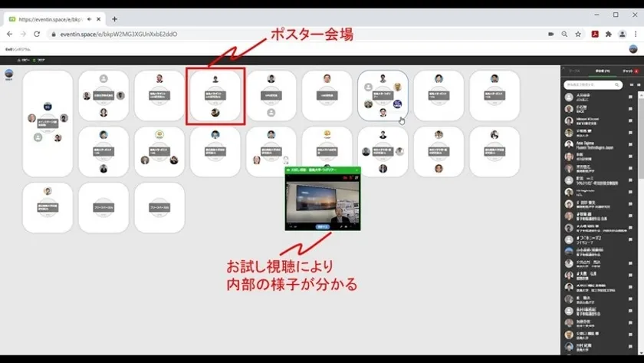Screen dimensions: 644x363
Task: Switch to the テーブル tab in side panel
Action: click(574, 71)
